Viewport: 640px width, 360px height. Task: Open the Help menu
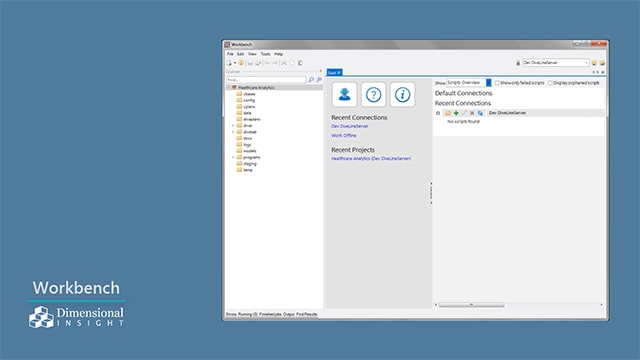tap(278, 54)
